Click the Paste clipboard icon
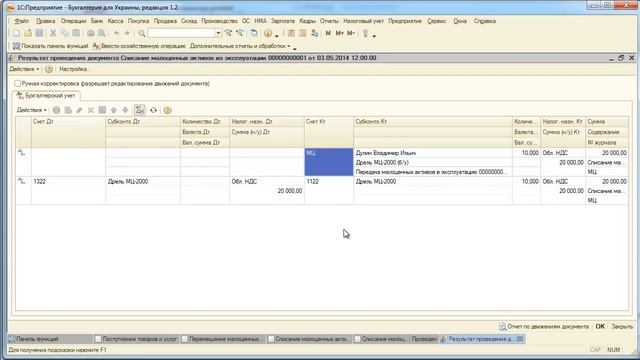This screenshot has height=360, width=640. coord(76,33)
